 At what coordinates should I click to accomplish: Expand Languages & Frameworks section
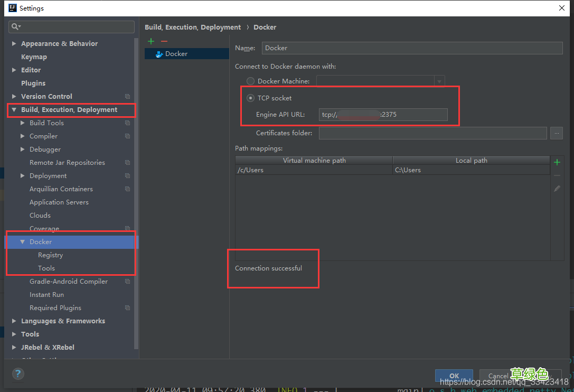pyautogui.click(x=14, y=321)
